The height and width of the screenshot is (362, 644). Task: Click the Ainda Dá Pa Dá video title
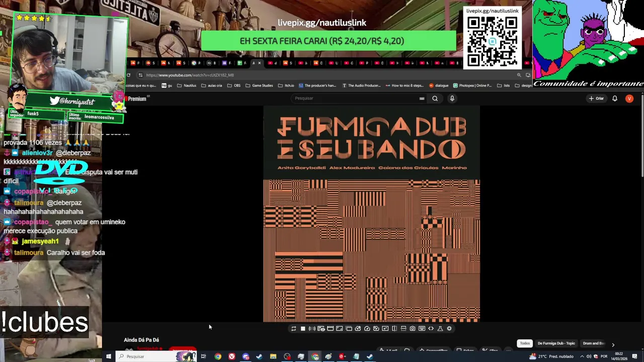click(141, 340)
